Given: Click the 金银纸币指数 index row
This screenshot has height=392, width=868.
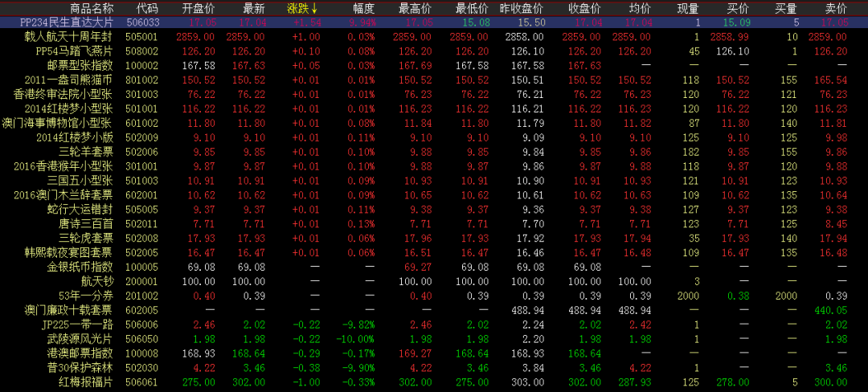Looking at the screenshot, I should point(80,267).
